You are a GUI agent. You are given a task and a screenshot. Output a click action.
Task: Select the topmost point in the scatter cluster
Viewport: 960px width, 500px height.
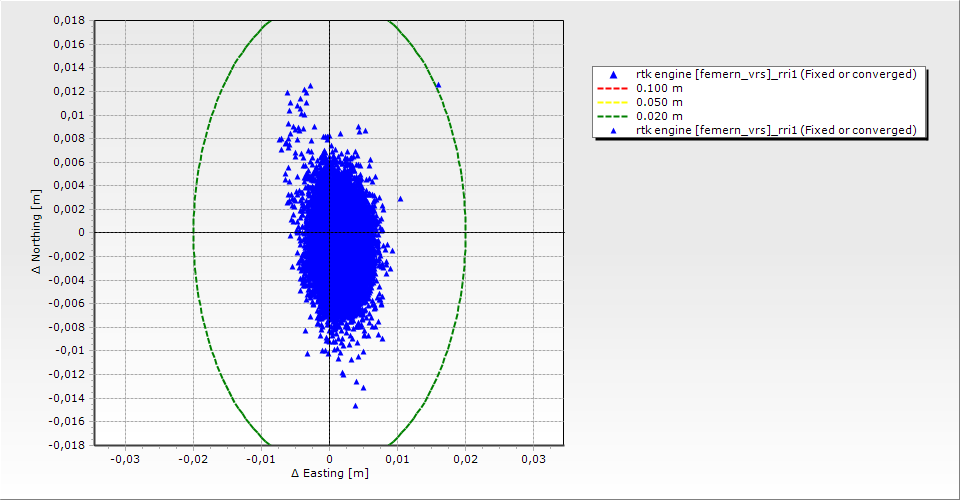tap(310, 86)
